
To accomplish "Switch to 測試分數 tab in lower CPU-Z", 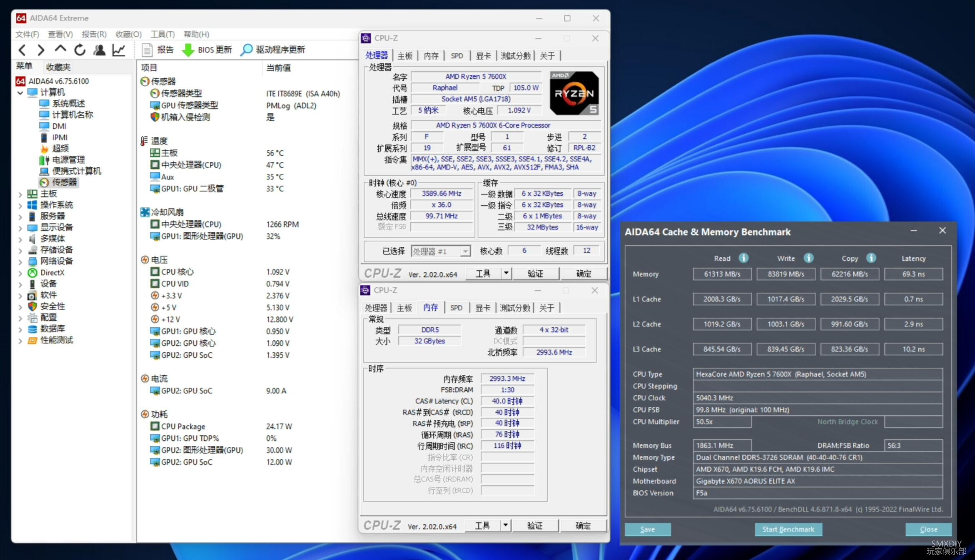I will click(515, 308).
